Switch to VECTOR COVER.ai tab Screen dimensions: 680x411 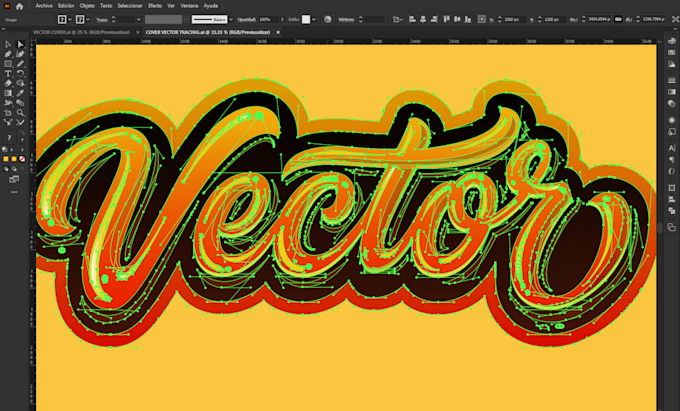pos(82,33)
